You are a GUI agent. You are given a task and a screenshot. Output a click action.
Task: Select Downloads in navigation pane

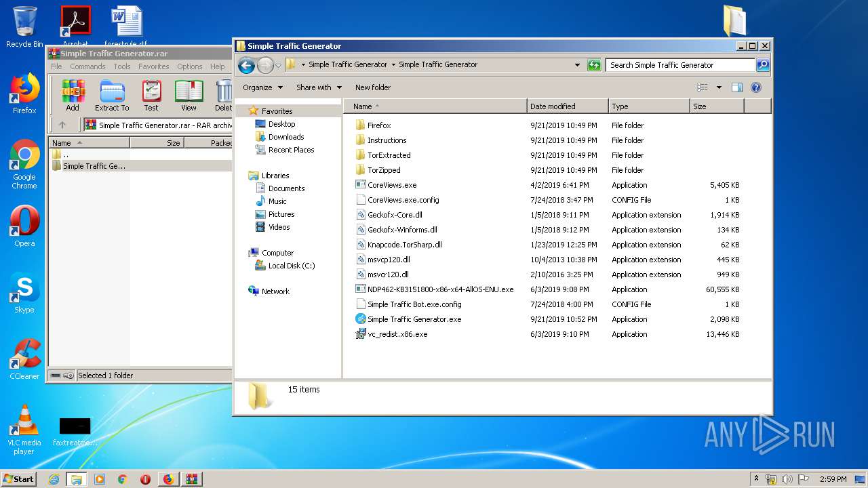coord(286,137)
